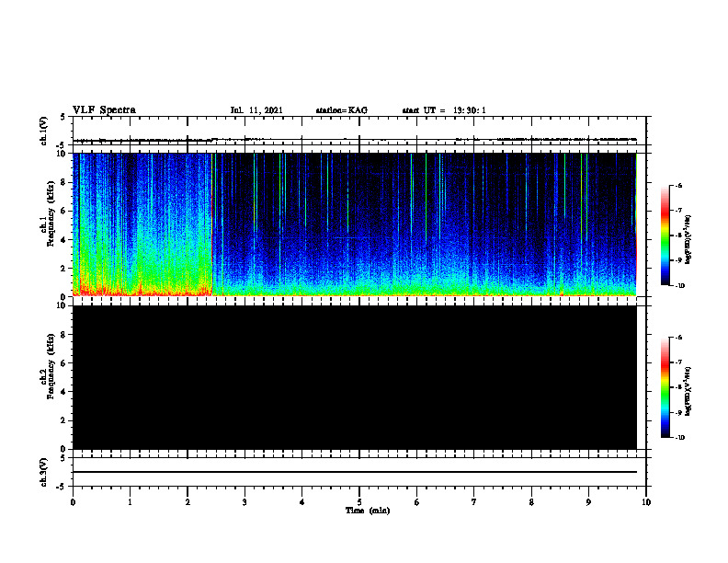Image resolution: width=728 pixels, height=563 pixels.
Task: Click the "ch.1(V)" axis label at top
Action: click(44, 131)
